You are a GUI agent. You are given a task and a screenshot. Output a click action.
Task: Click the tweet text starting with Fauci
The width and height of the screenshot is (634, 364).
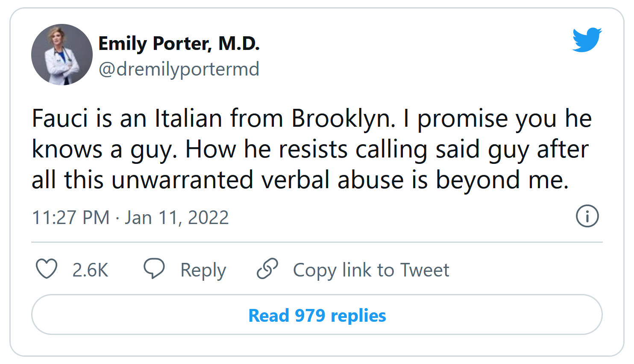click(x=312, y=119)
